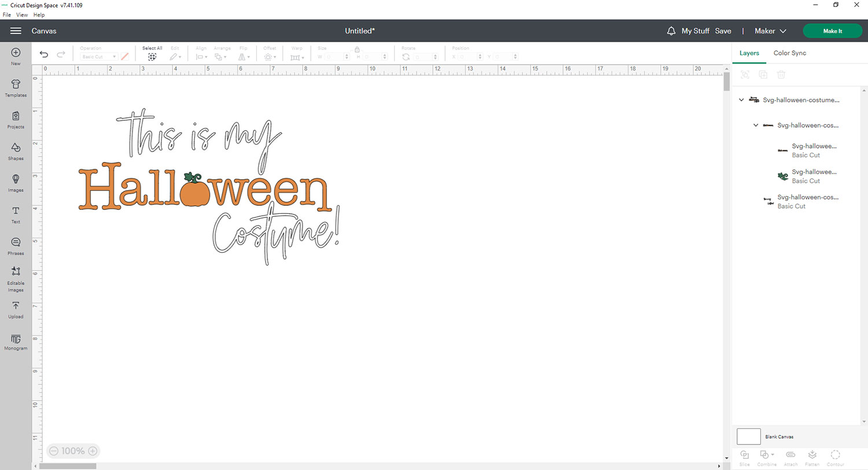Open the Edit dropdown

[x=175, y=54]
